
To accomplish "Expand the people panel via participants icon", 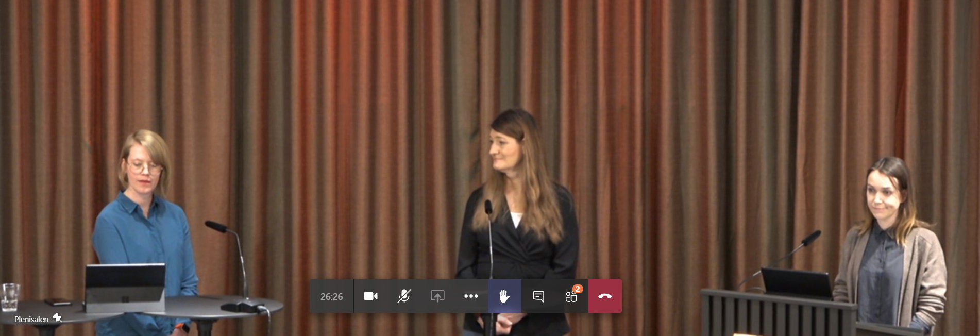I will tap(571, 297).
